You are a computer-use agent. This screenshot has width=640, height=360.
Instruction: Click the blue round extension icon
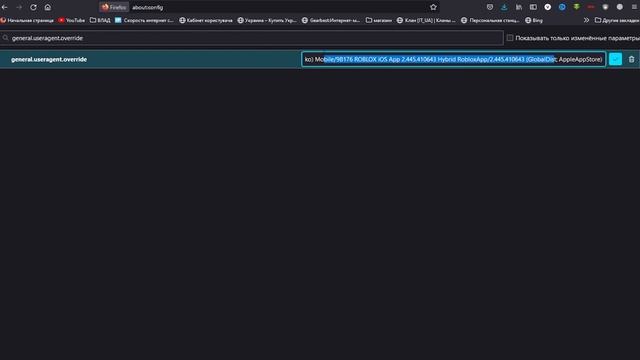(562, 7)
